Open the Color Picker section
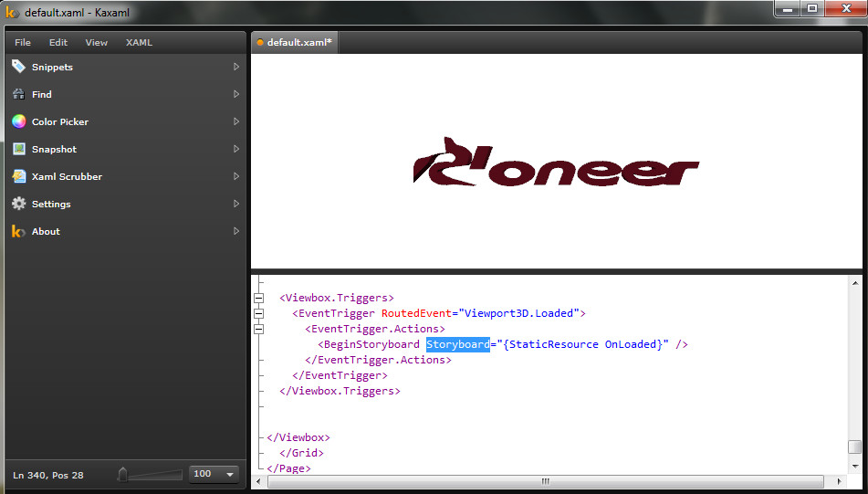The height and width of the screenshot is (494, 868). point(126,121)
